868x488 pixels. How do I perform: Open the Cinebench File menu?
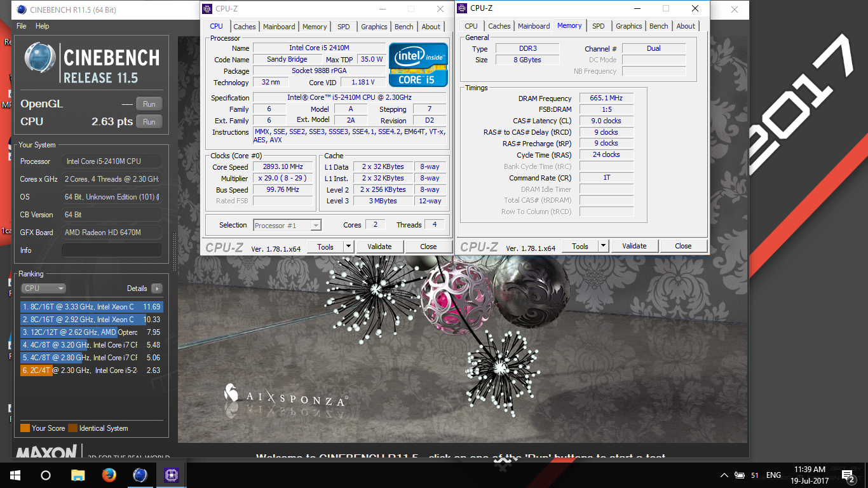click(x=21, y=26)
